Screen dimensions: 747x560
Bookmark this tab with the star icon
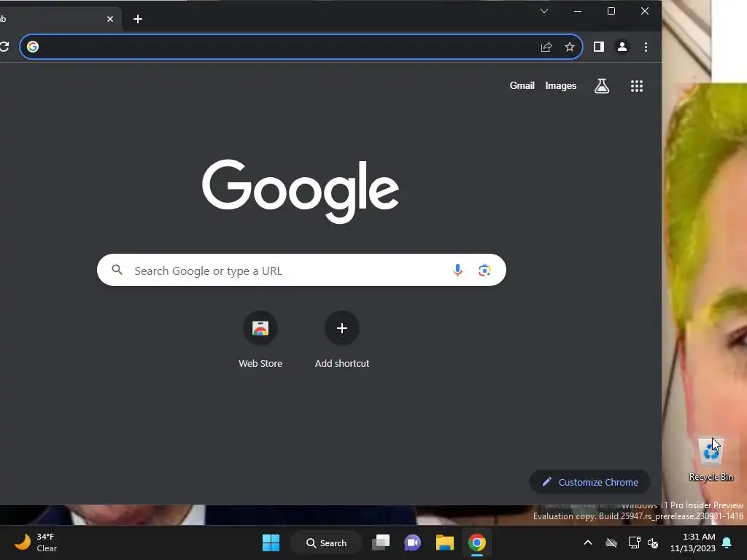570,47
